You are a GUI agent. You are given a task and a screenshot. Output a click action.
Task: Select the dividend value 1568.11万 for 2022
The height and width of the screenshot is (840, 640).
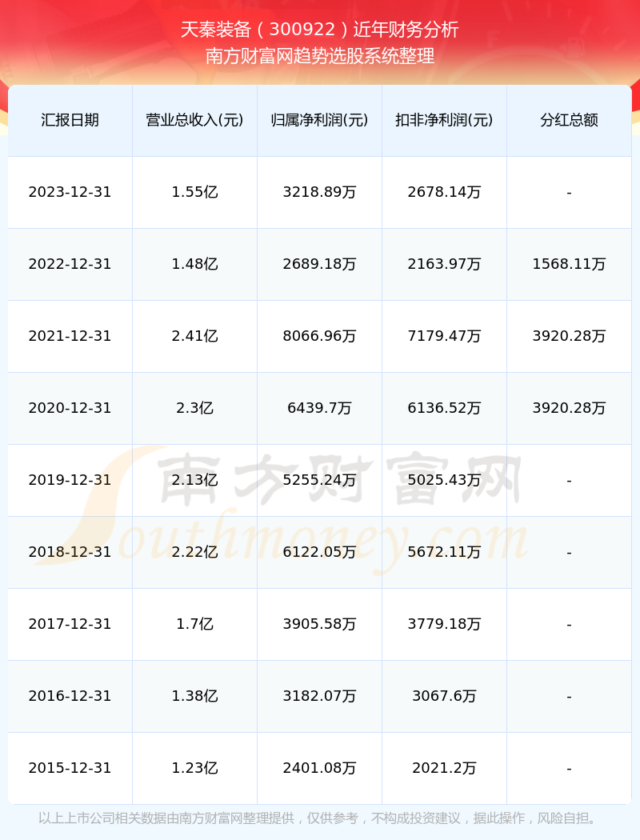click(x=569, y=264)
